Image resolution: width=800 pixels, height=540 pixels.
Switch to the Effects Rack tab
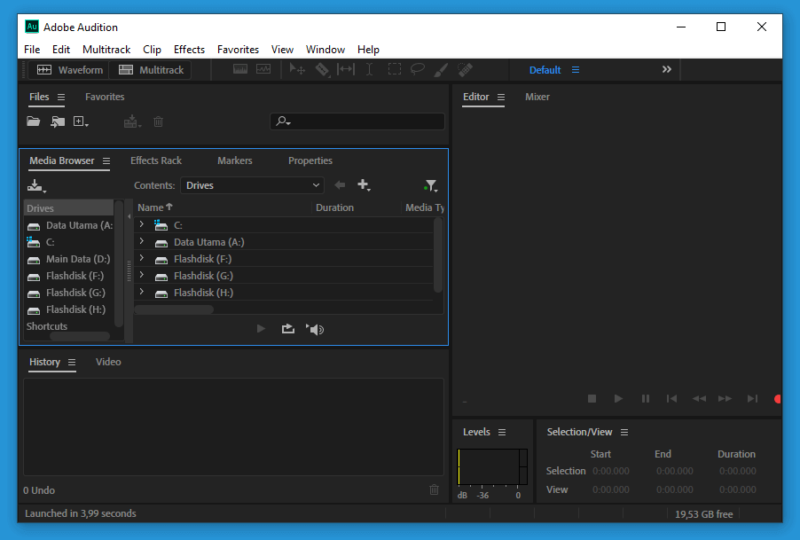click(156, 161)
